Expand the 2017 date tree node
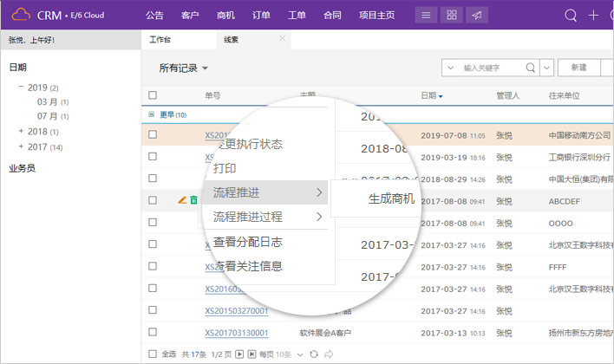The height and width of the screenshot is (364, 614). click(21, 146)
